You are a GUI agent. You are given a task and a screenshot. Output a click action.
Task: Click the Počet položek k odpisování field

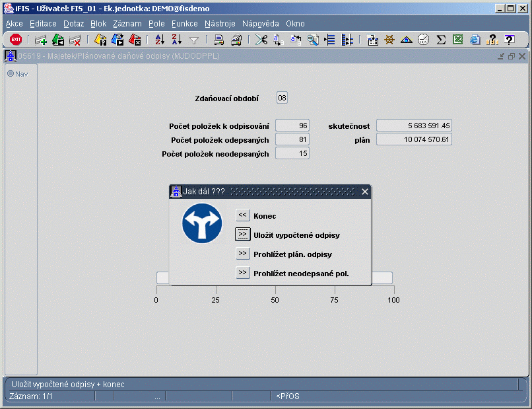point(292,126)
